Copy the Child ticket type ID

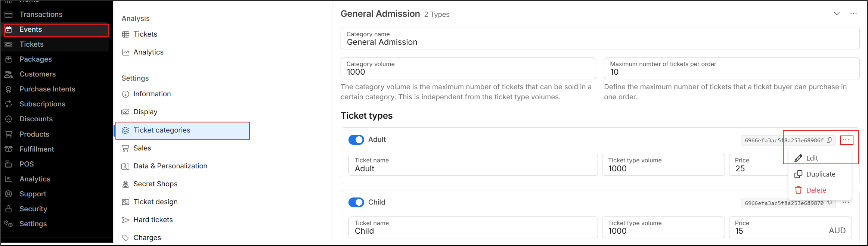829,203
